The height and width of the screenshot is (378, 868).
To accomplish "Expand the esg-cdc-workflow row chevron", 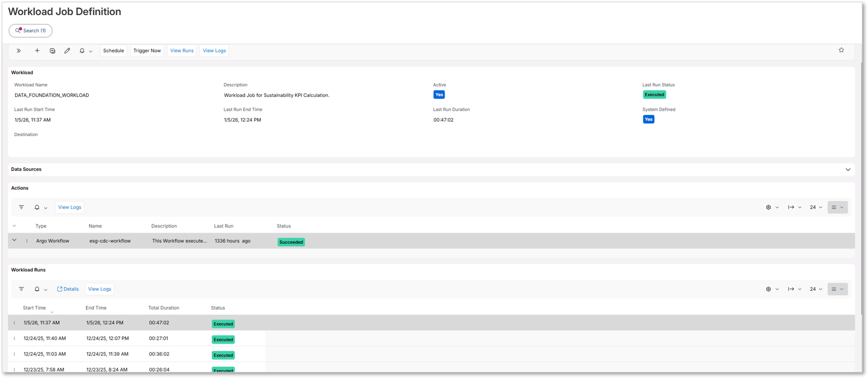I will pos(15,240).
